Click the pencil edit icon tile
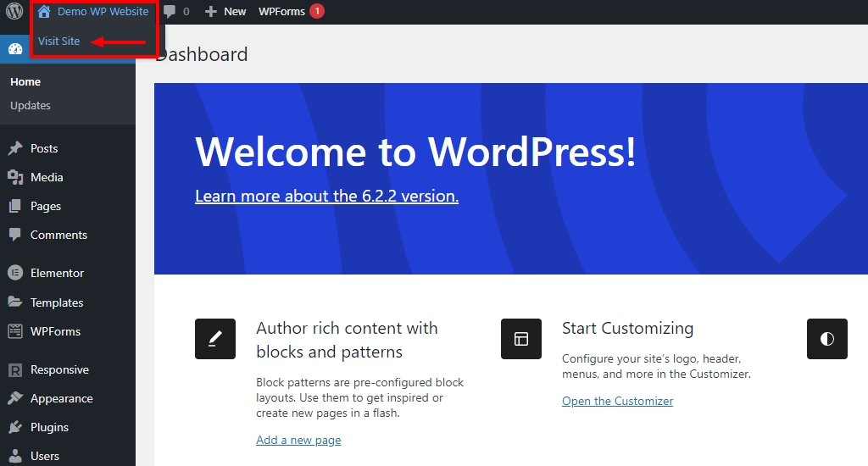Viewport: 868px width, 466px height. coord(215,339)
